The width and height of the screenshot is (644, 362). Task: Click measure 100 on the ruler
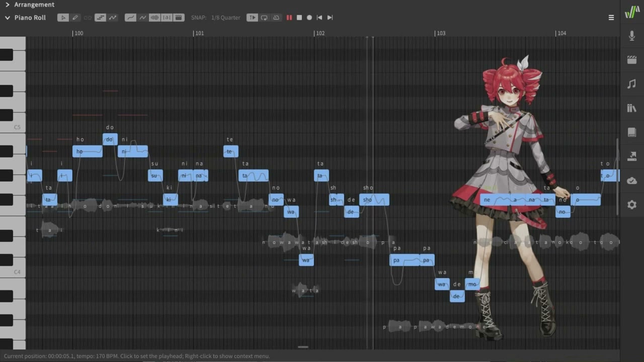pyautogui.click(x=78, y=33)
